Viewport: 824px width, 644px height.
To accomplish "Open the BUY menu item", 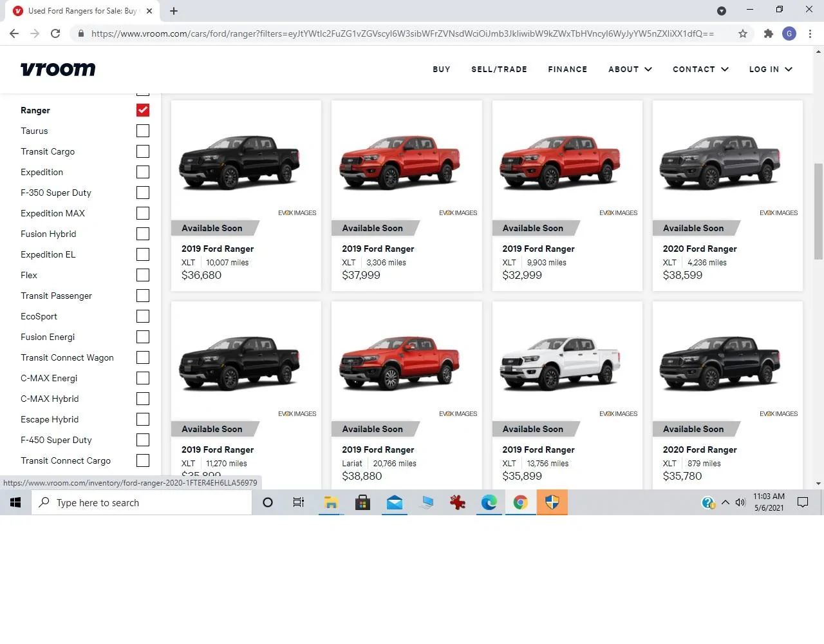I will (442, 69).
